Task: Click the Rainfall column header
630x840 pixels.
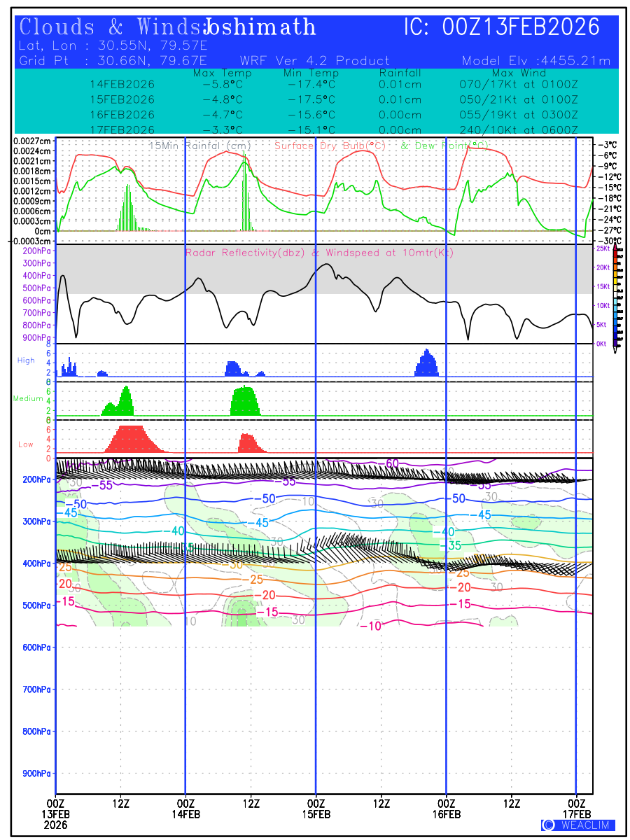Action: pyautogui.click(x=400, y=73)
